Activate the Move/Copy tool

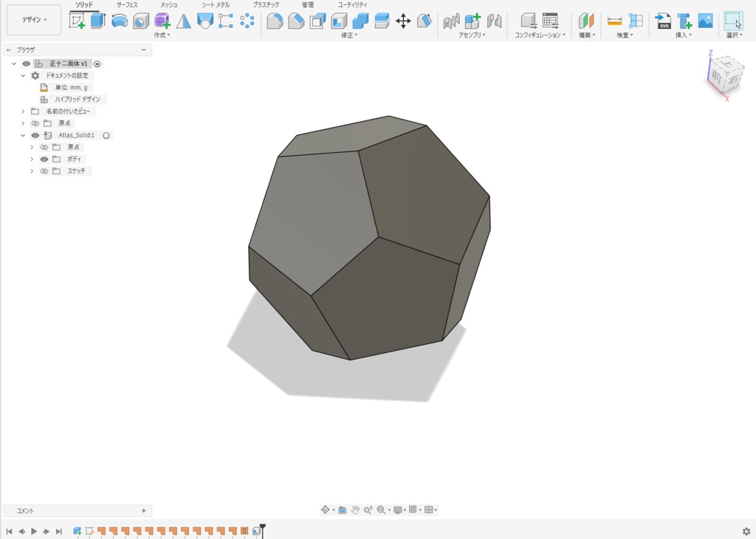point(402,22)
